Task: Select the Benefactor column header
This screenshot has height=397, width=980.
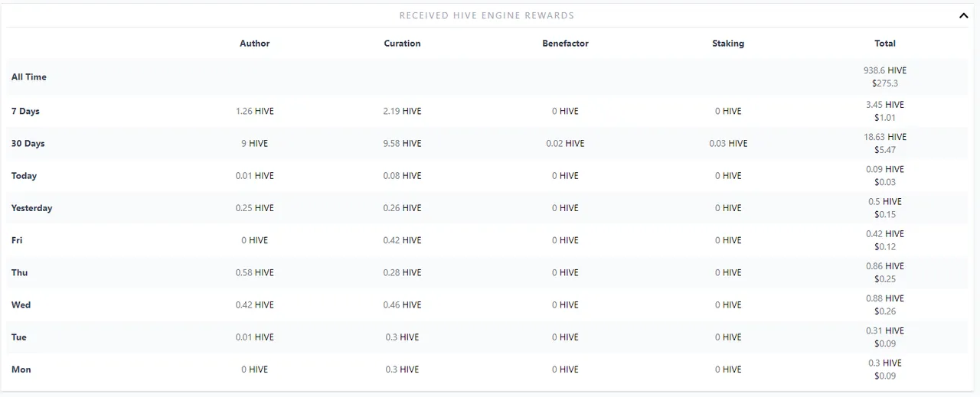Action: (x=565, y=44)
